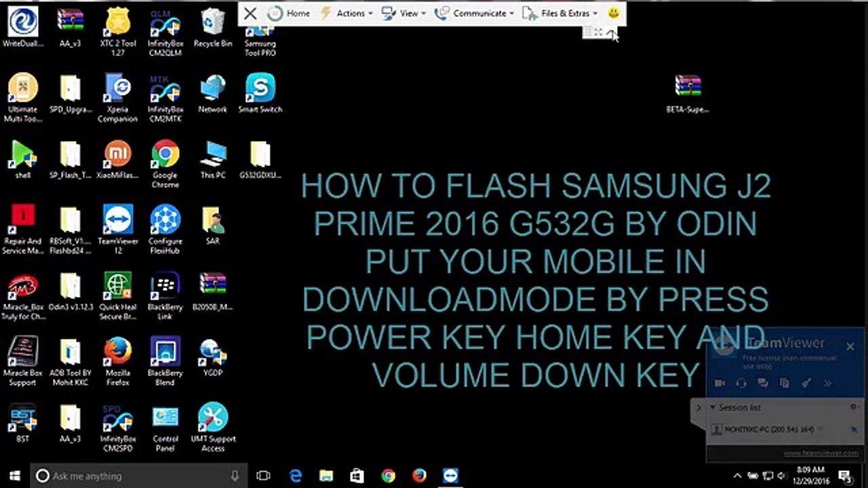Open the shell desktop shortcut
The width and height of the screenshot is (868, 488).
[23, 159]
